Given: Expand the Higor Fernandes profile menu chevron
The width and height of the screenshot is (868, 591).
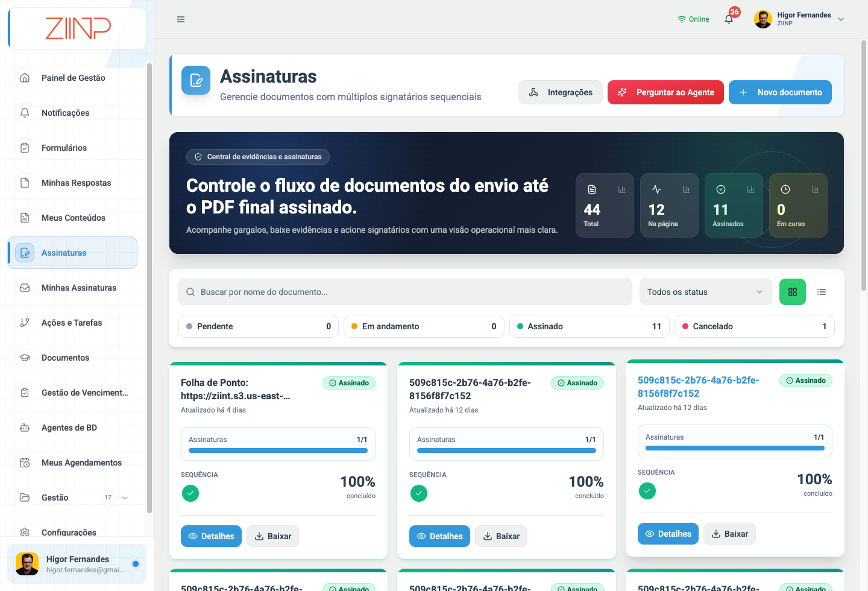Looking at the screenshot, I should 841,19.
